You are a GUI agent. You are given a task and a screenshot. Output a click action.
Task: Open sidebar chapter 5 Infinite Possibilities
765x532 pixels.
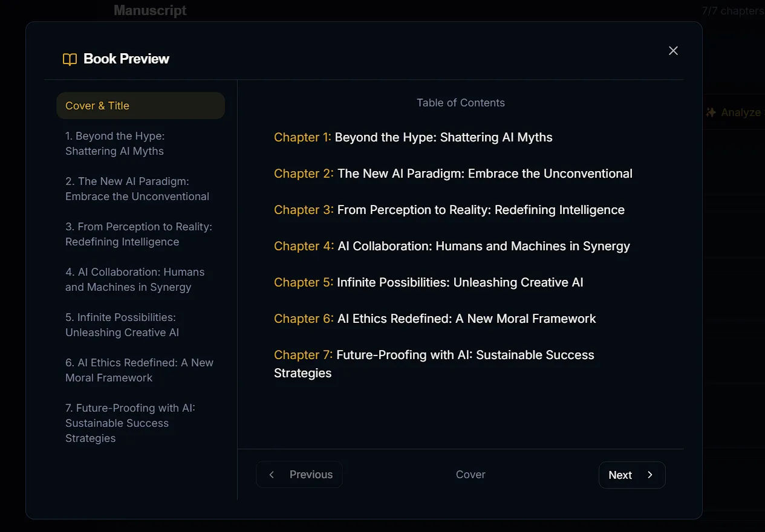click(x=140, y=325)
